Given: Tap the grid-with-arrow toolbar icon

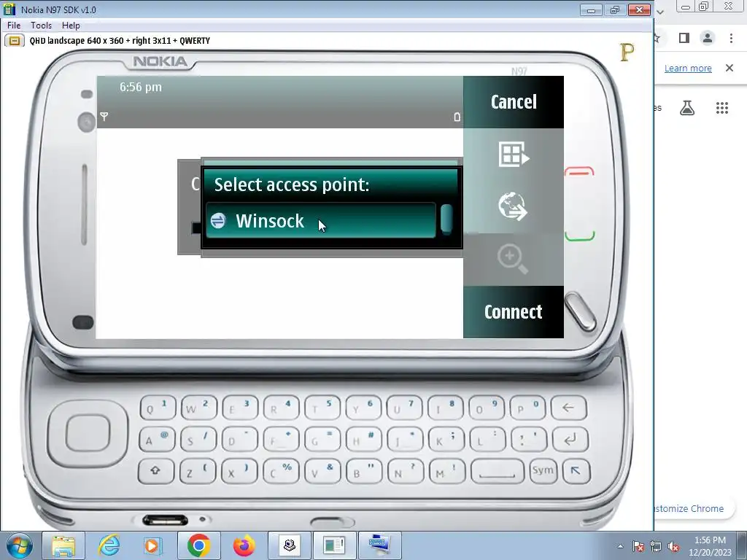Looking at the screenshot, I should (514, 155).
